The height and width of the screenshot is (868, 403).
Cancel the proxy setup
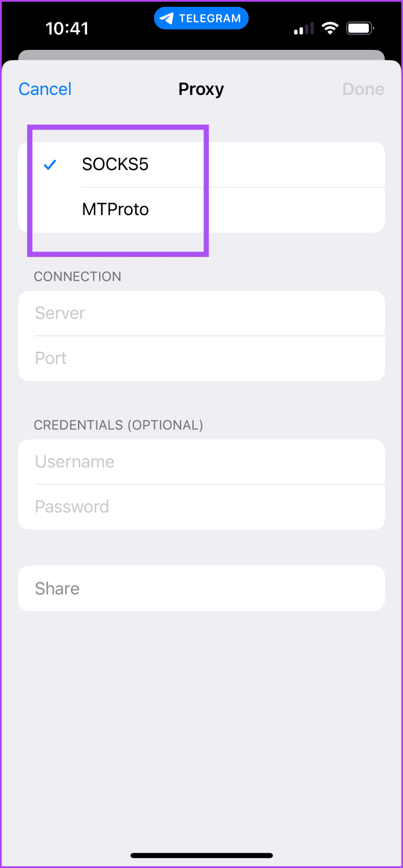pos(45,89)
